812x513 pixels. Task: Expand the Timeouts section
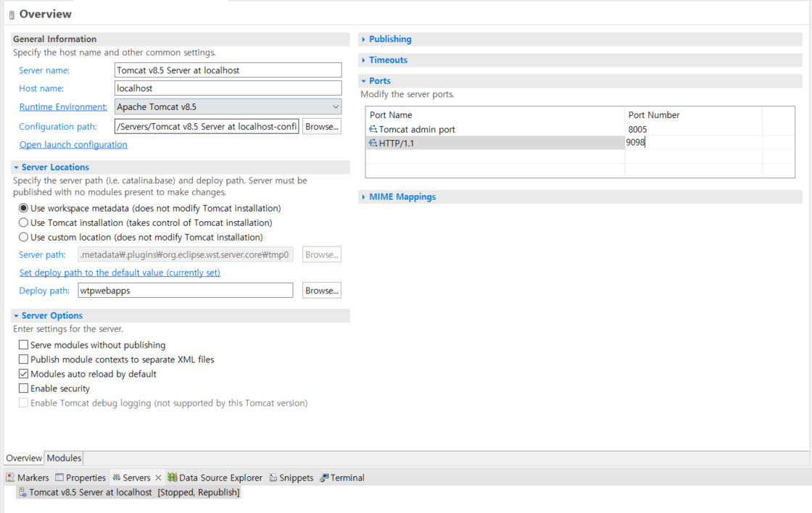[x=363, y=60]
